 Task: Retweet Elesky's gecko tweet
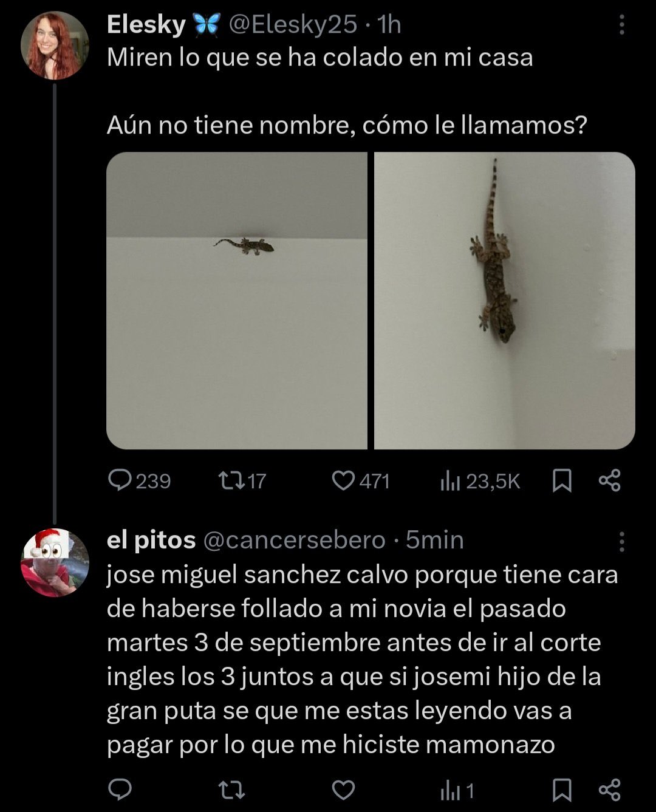point(231,481)
